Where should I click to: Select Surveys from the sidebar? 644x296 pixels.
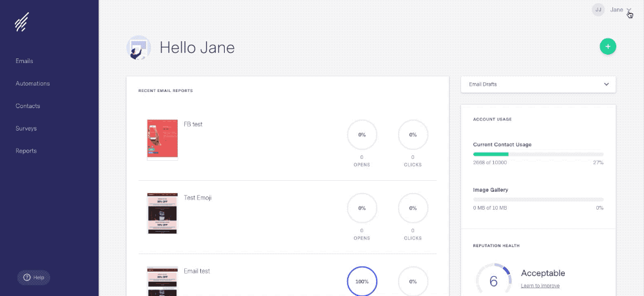click(x=26, y=129)
